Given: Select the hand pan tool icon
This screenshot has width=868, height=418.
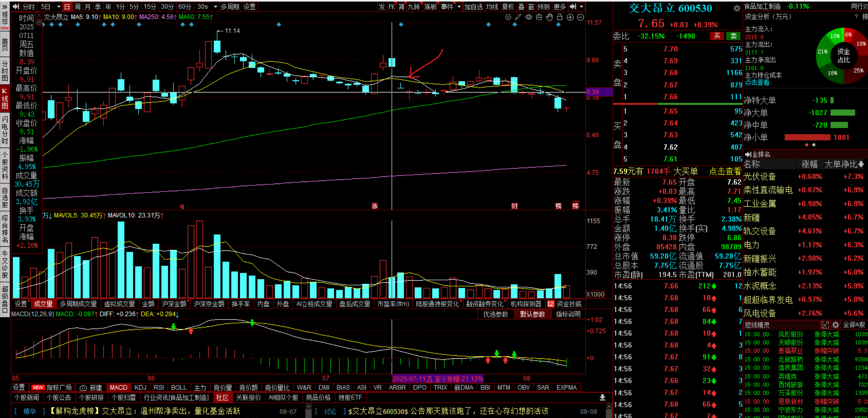Looking at the screenshot, I should click(x=549, y=17).
